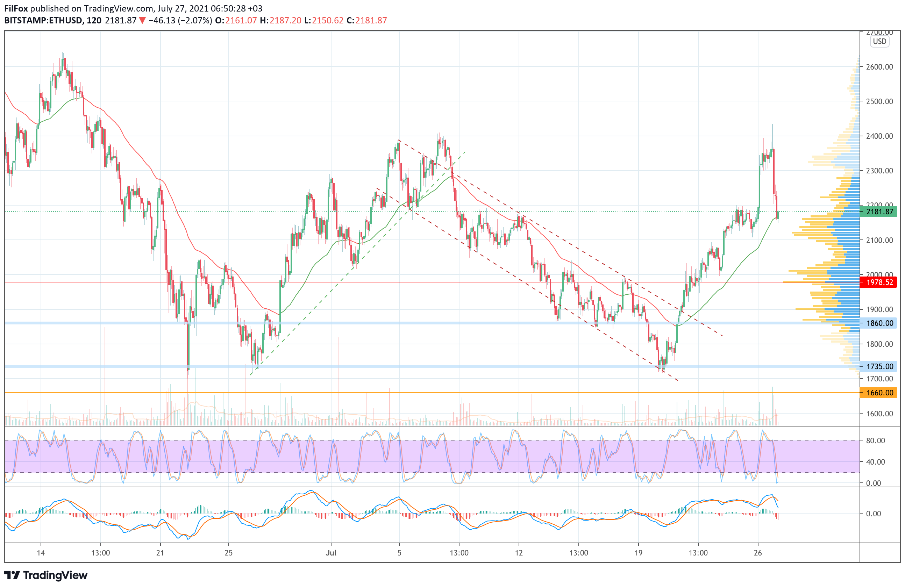Click the red down-triangle price change indicator
The image size is (905, 588).
click(142, 21)
